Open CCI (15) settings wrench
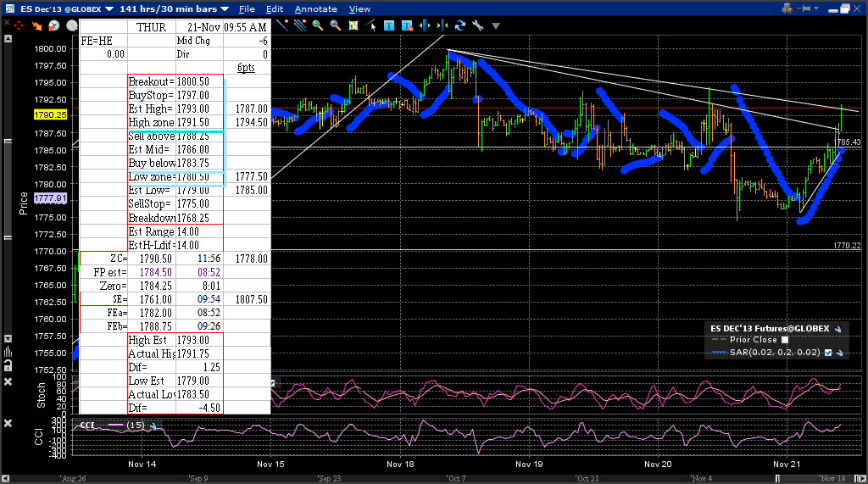The image size is (868, 484). [153, 426]
